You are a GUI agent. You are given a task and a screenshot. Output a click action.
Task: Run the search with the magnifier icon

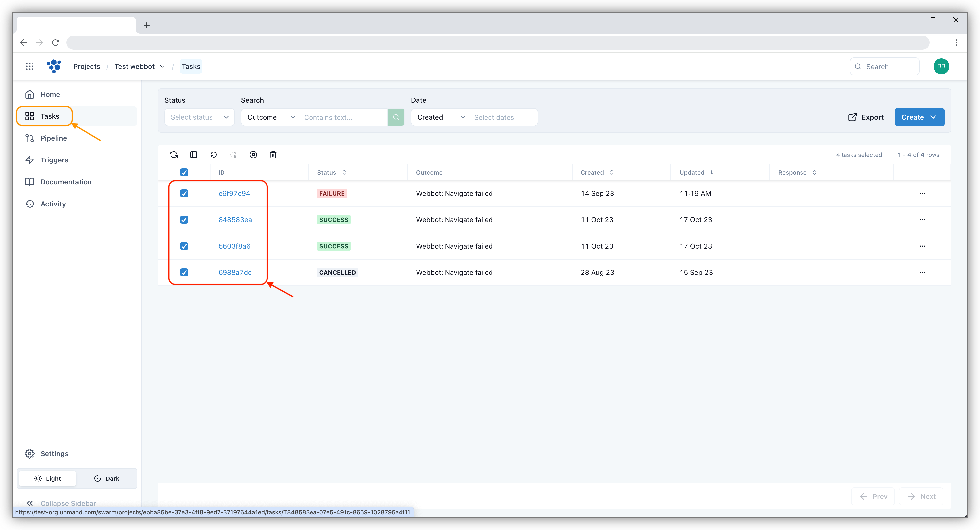pos(396,117)
